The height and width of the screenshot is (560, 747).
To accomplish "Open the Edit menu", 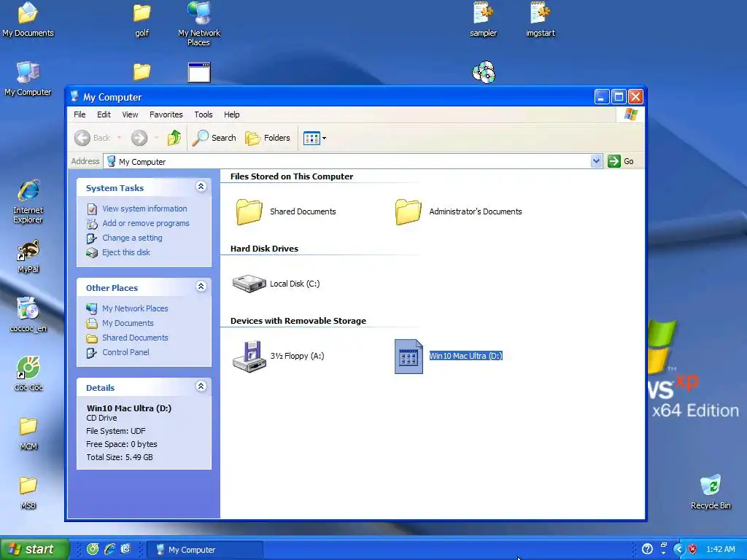I will [104, 114].
